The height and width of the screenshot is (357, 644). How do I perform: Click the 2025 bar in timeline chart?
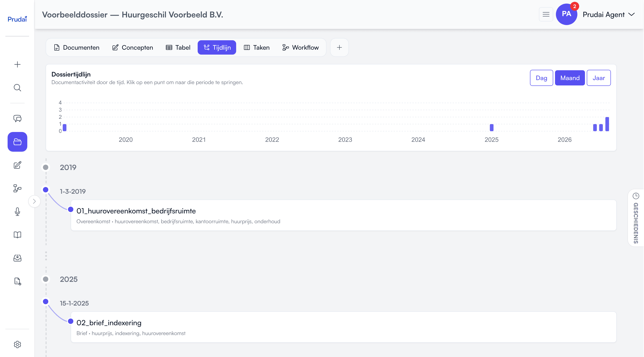491,127
